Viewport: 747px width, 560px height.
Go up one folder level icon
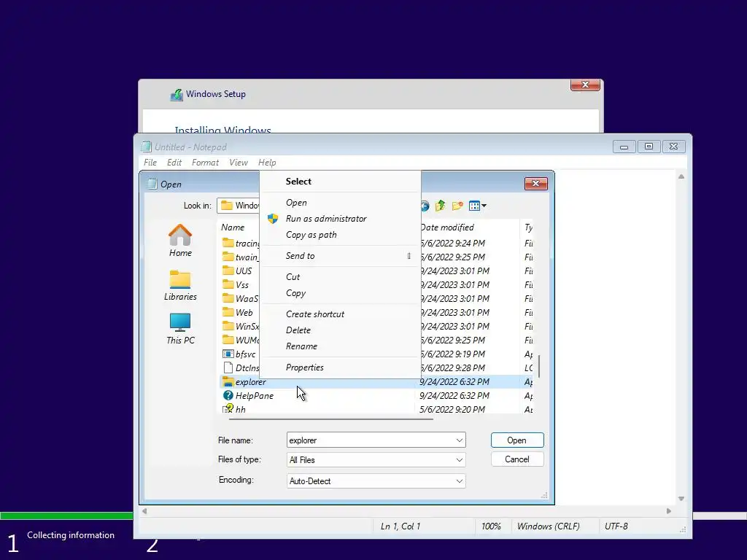coord(440,206)
